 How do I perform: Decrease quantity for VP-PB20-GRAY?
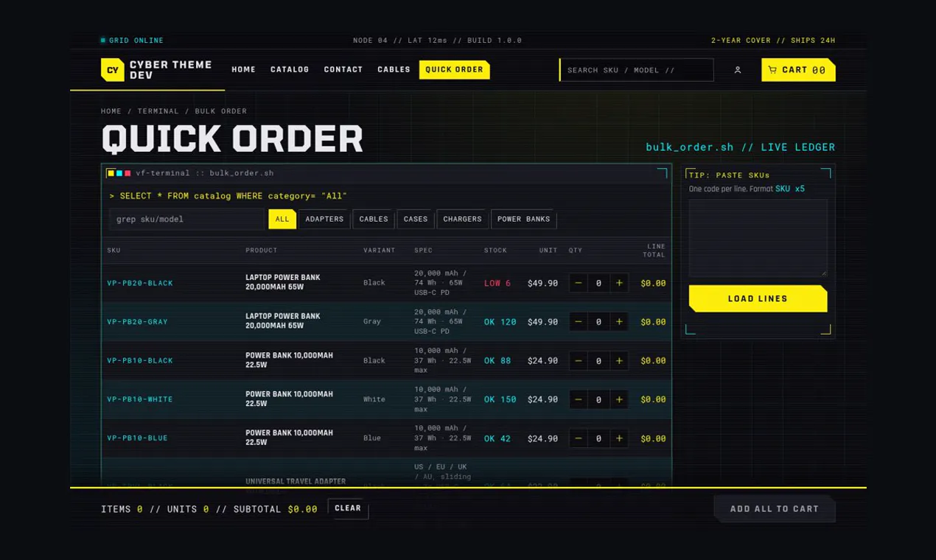[579, 322]
